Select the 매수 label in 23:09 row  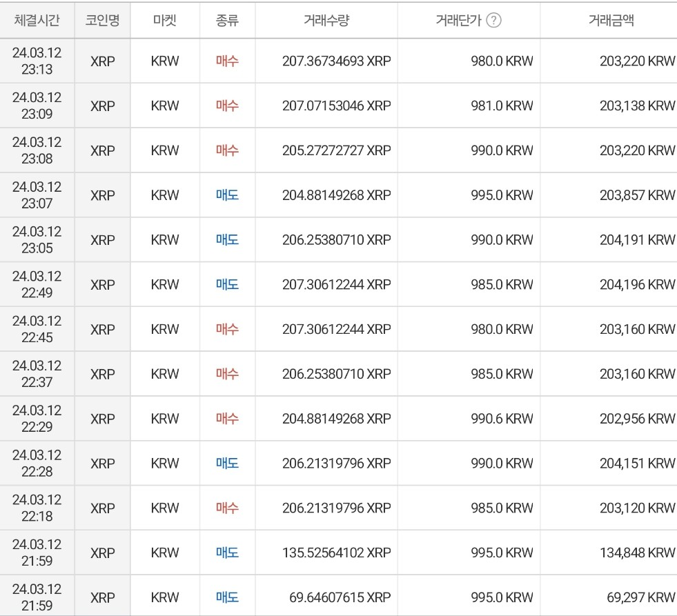point(227,106)
